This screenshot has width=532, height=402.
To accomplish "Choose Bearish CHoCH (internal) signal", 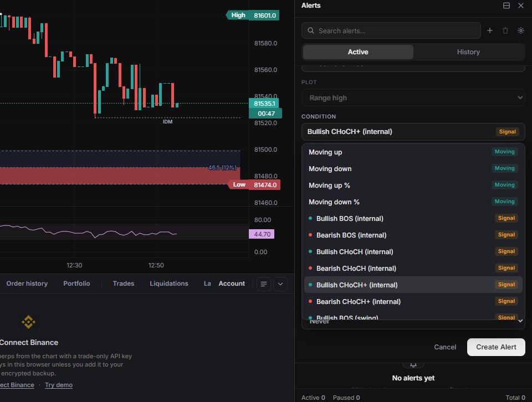I will (x=413, y=269).
